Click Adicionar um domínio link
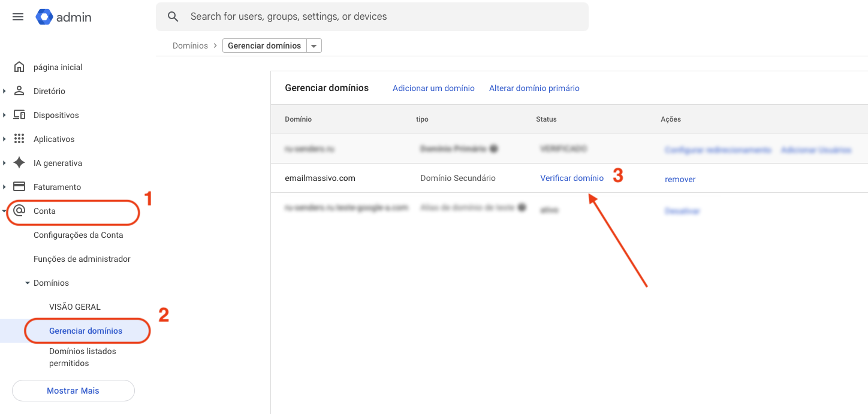The height and width of the screenshot is (414, 868). click(x=433, y=88)
